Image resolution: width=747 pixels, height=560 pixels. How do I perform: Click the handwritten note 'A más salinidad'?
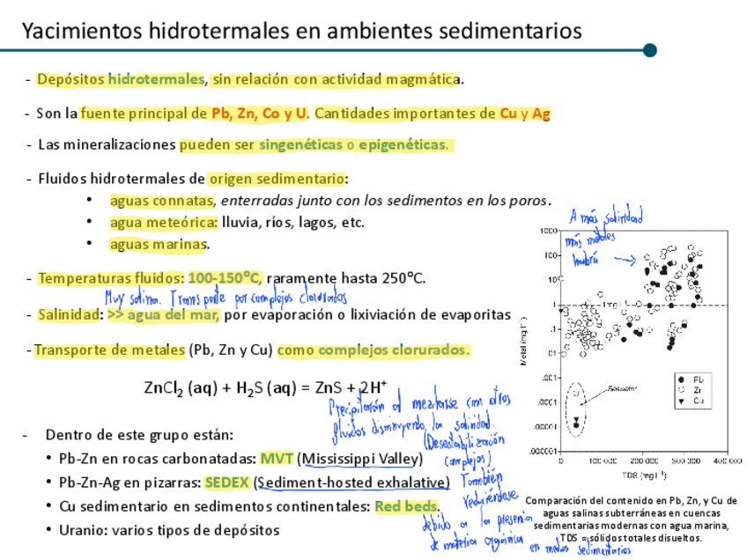(606, 217)
